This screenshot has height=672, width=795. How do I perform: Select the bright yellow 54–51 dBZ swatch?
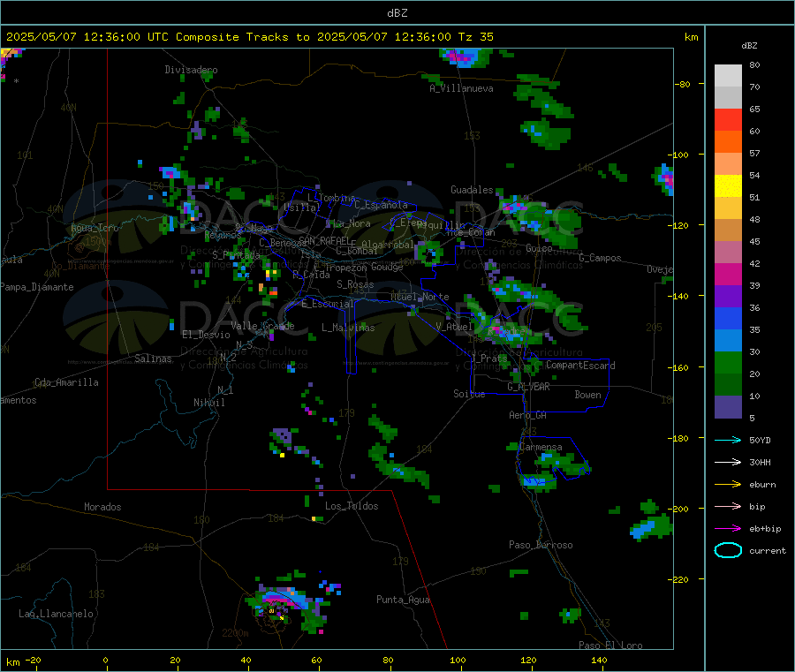coord(728,186)
